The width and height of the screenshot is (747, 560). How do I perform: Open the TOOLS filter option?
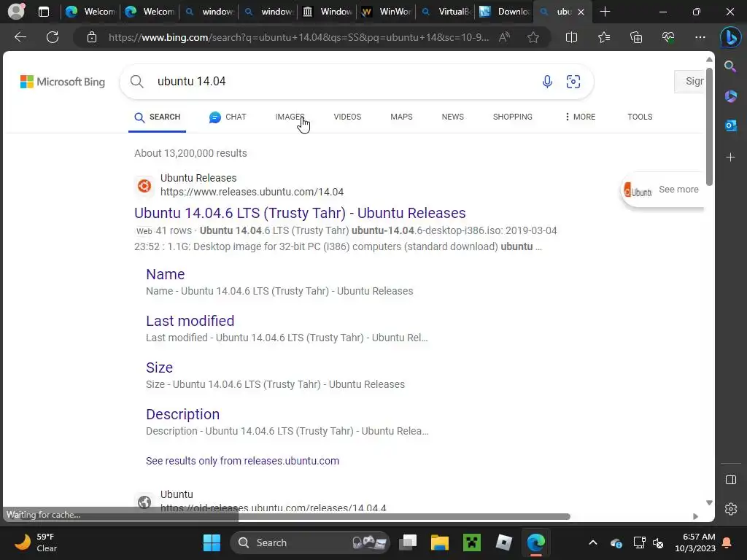[640, 117]
